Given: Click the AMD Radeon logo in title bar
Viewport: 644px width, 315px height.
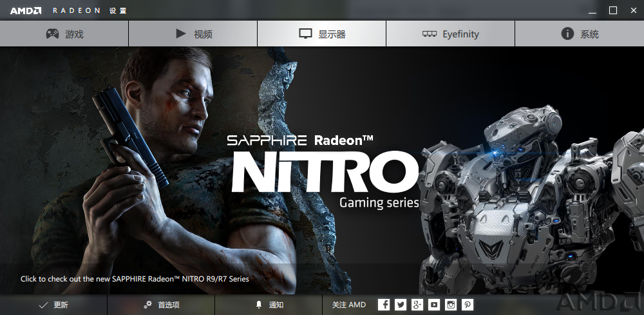Looking at the screenshot, I should [x=26, y=11].
